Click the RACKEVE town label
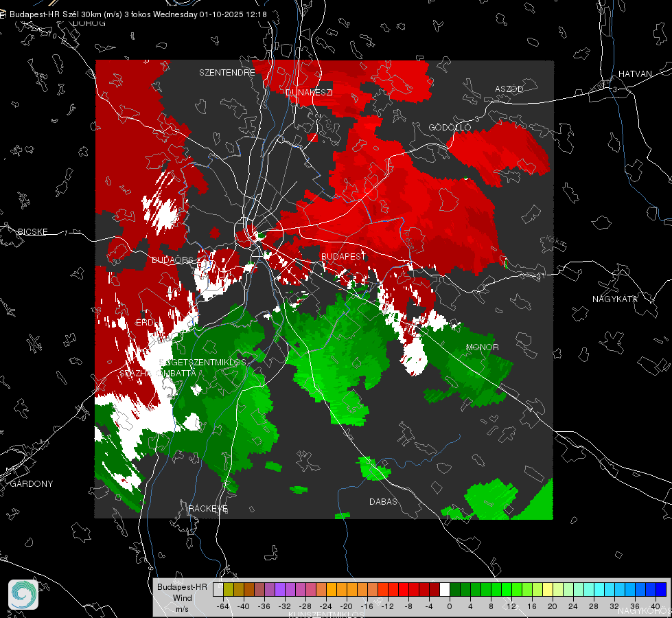672x618 pixels. 208,508
